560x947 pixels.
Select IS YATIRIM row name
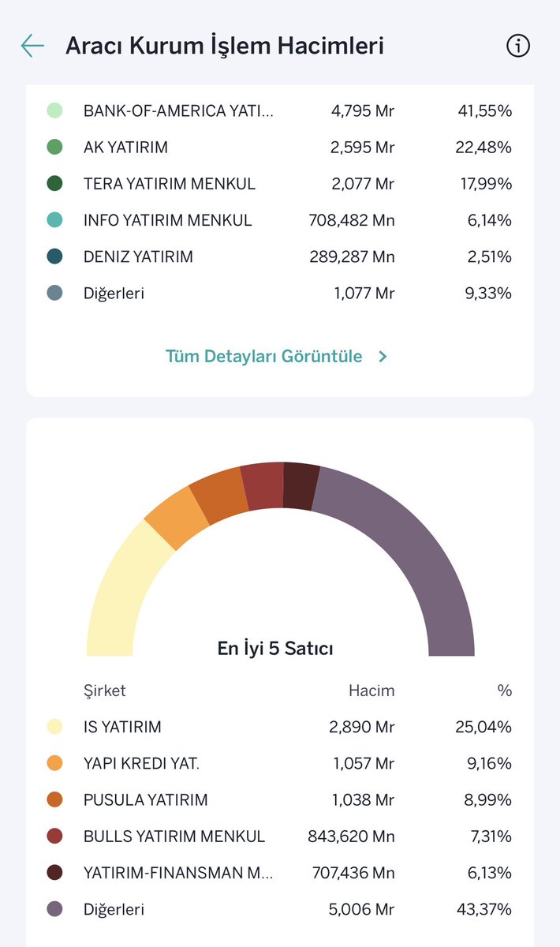point(122,727)
